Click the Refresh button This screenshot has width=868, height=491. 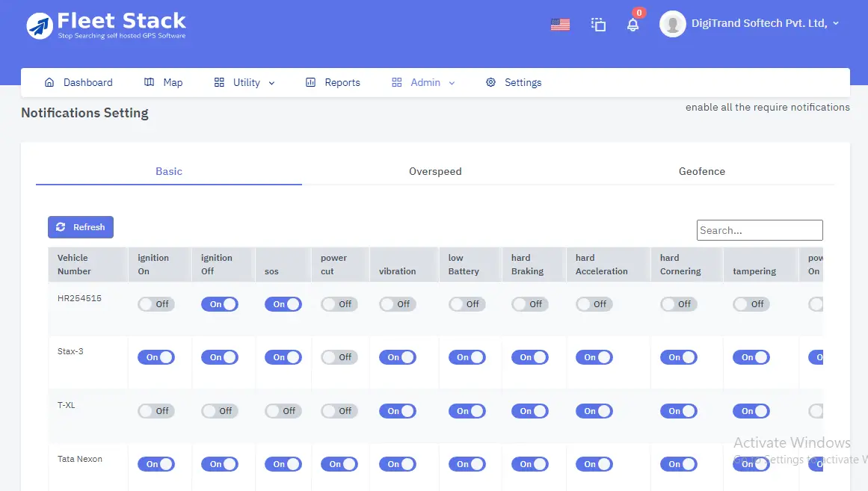coord(81,227)
